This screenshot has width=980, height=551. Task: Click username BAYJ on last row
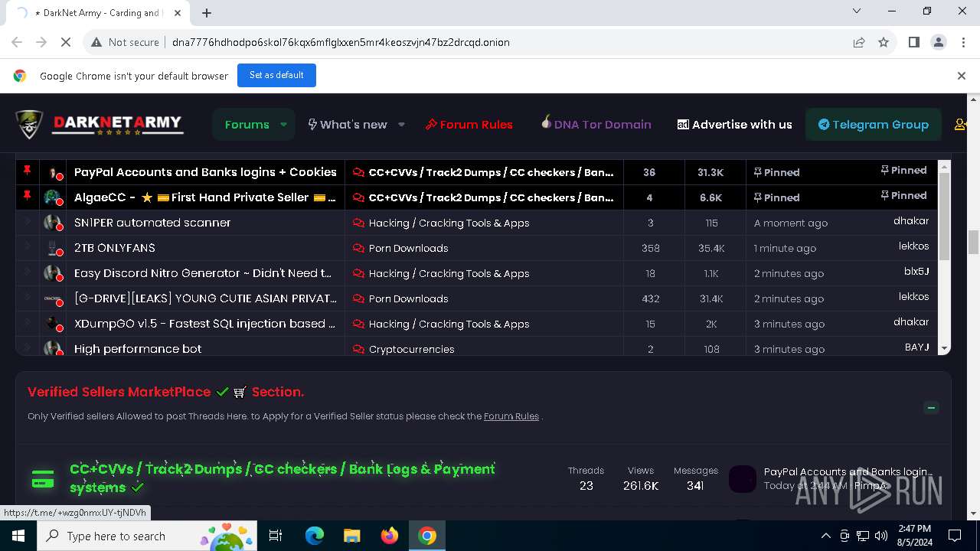(x=916, y=347)
